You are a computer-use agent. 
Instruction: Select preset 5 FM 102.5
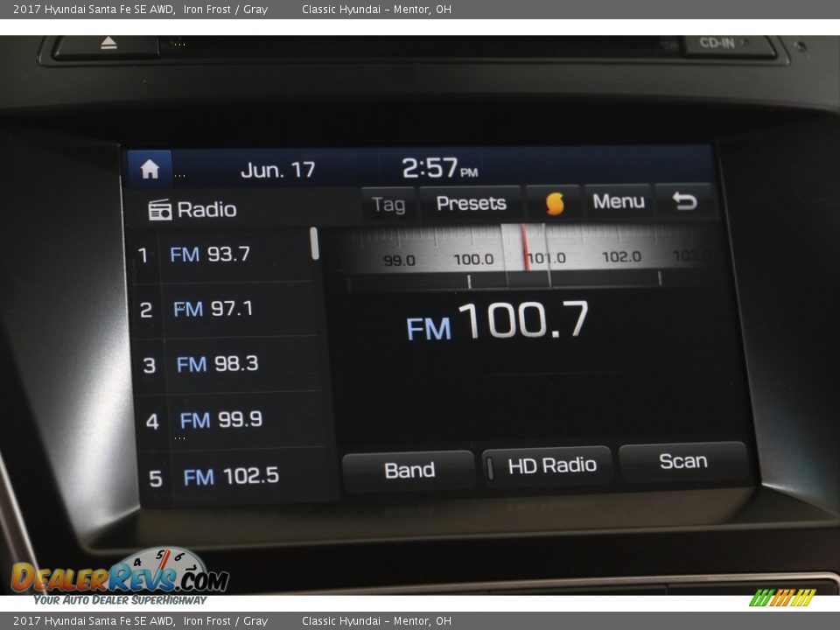point(236,477)
